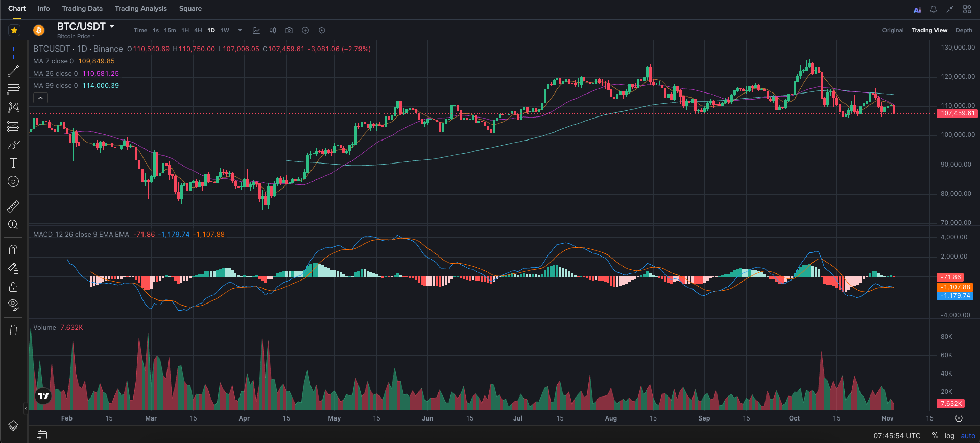The width and height of the screenshot is (980, 443).
Task: Collapse the indicator legend chevron
Action: pyautogui.click(x=40, y=98)
